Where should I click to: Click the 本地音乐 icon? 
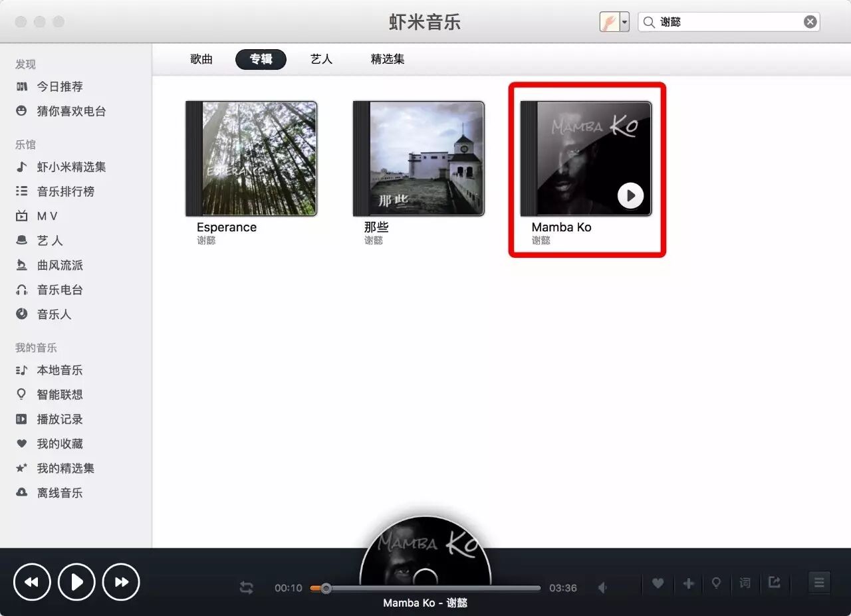(22, 370)
